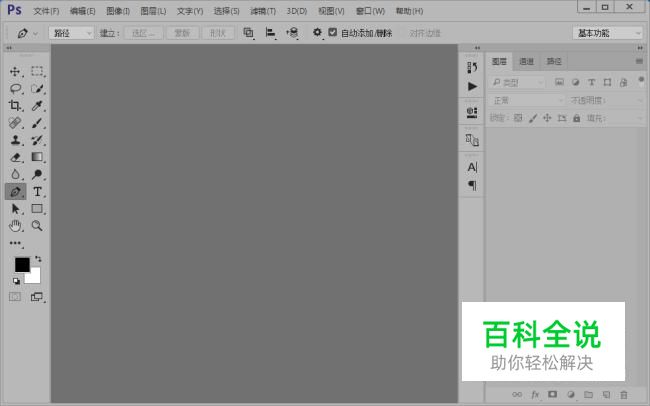650x406 pixels.
Task: Select the History Brush tool
Action: pos(37,140)
